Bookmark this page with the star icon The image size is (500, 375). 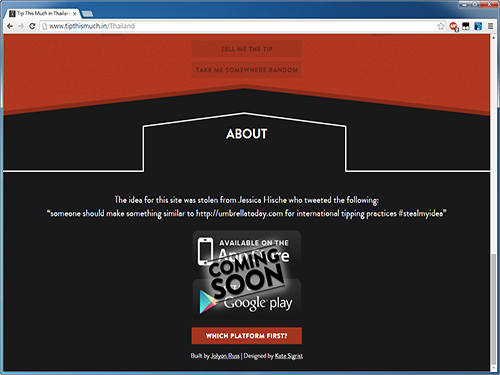pos(441,26)
